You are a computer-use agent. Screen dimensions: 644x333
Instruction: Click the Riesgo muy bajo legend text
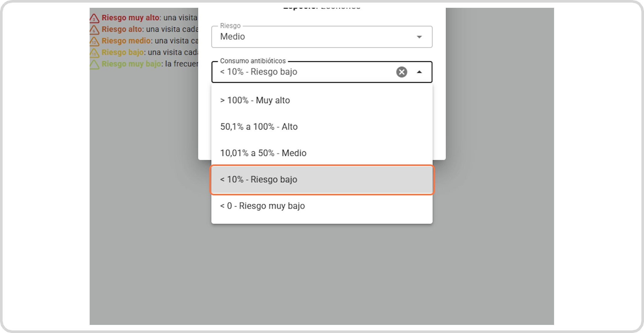pos(131,64)
